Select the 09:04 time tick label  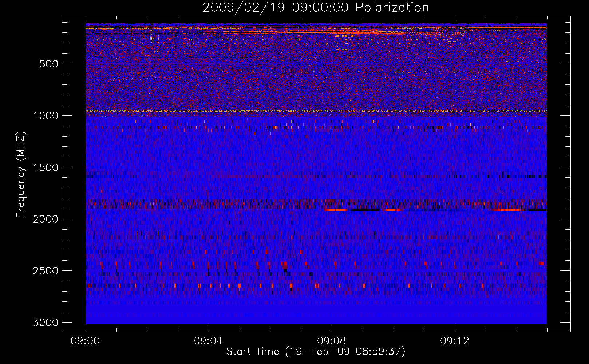click(x=209, y=341)
